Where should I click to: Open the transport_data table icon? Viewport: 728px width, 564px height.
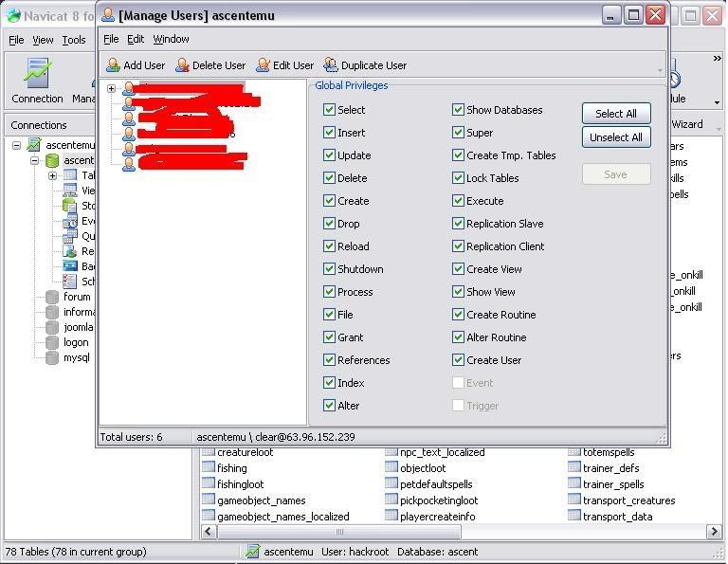coord(574,516)
